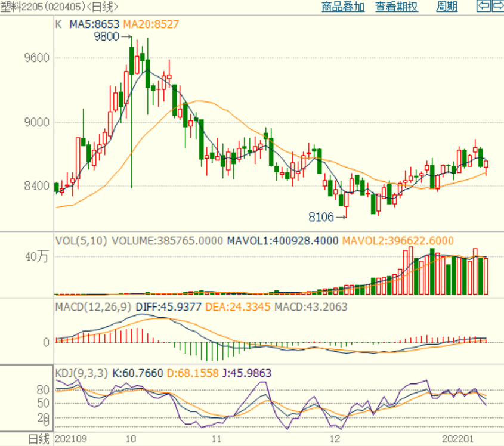Click the 202201 date on the time axis
Screen dimensions: 504x446
click(462, 439)
